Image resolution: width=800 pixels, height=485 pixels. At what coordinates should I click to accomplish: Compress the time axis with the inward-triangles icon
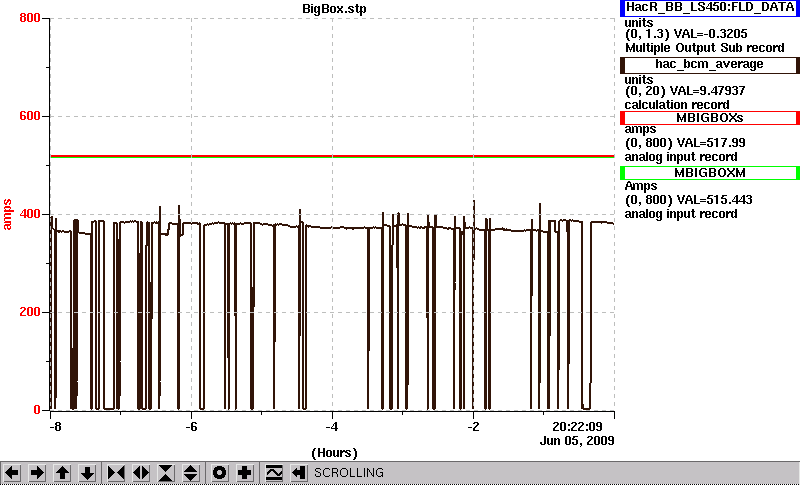pyautogui.click(x=116, y=473)
